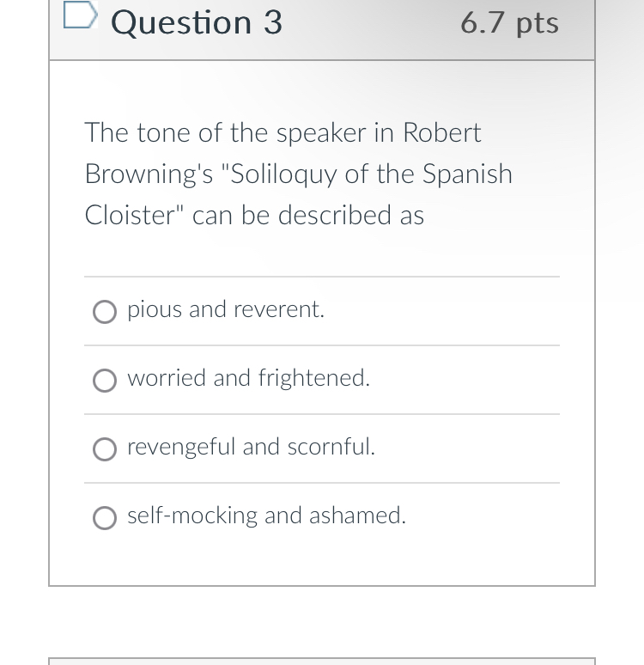Click the 'self-mocking and ashamed.' answer label
This screenshot has height=665, width=644.
tap(267, 516)
